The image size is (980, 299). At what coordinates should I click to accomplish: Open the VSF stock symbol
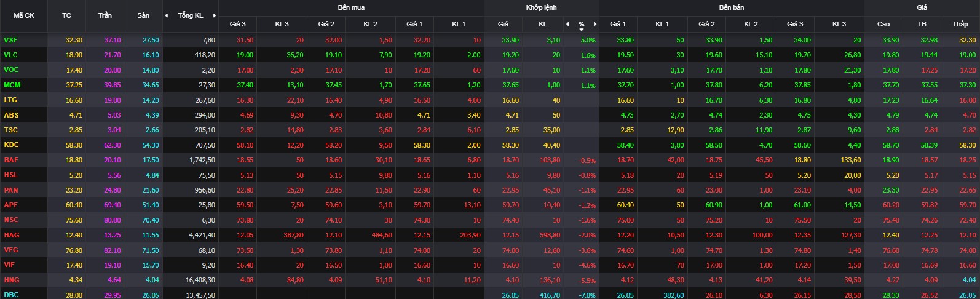[10, 40]
